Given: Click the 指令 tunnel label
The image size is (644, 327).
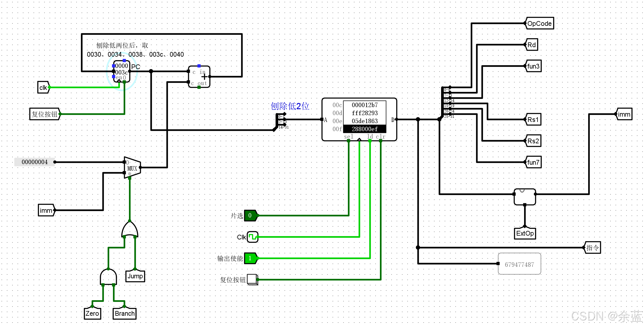Looking at the screenshot, I should coord(592,247).
